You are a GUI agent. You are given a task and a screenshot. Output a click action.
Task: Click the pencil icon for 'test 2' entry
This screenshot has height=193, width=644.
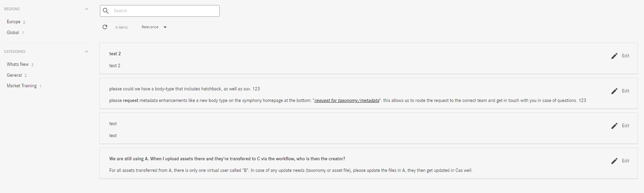point(614,56)
